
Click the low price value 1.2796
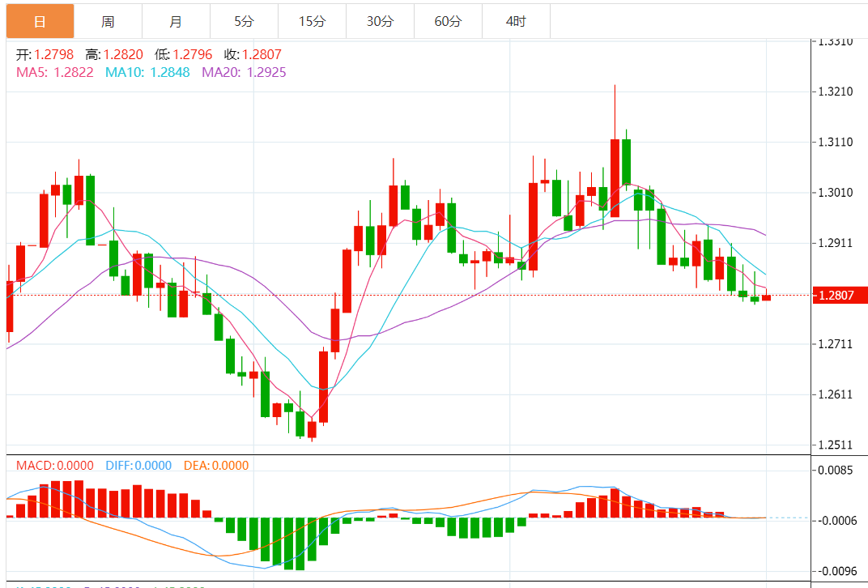[x=192, y=54]
